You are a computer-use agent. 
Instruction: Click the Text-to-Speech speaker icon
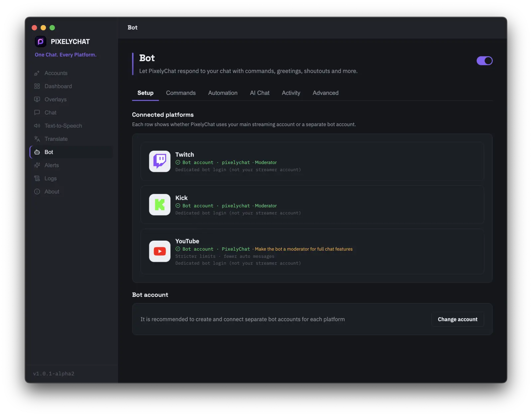tap(37, 126)
